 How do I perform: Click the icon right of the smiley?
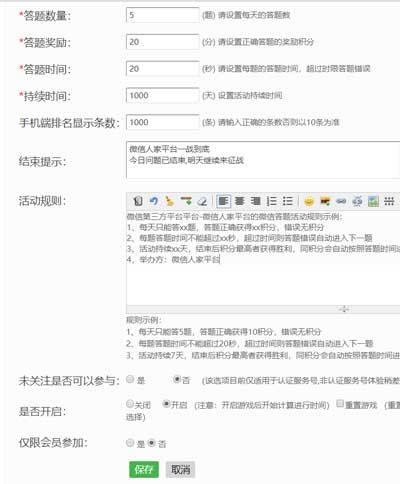[x=325, y=201]
